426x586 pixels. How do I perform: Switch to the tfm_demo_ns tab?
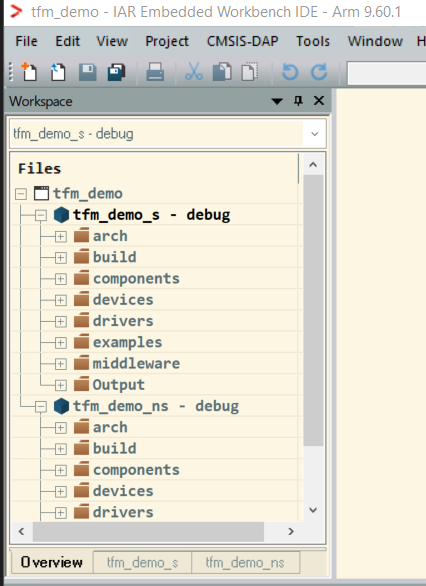246,562
